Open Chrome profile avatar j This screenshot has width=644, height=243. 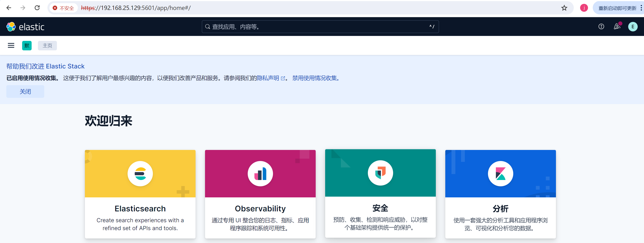[x=584, y=8]
